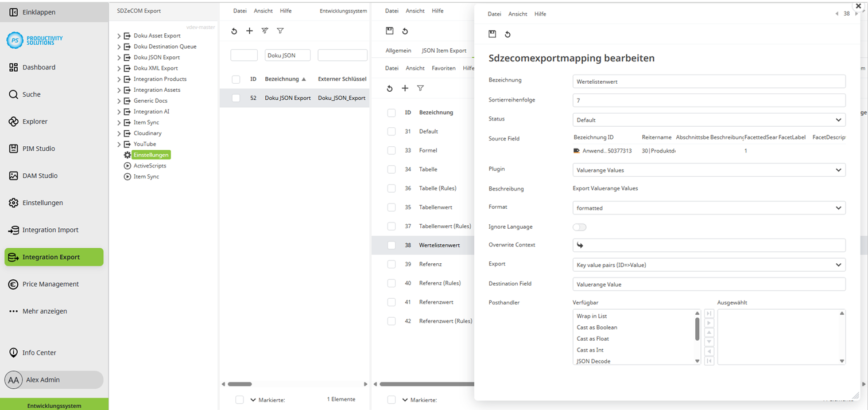This screenshot has width=868, height=410.
Task: Open the filter funnel icon in the toolbar
Action: pyautogui.click(x=280, y=31)
